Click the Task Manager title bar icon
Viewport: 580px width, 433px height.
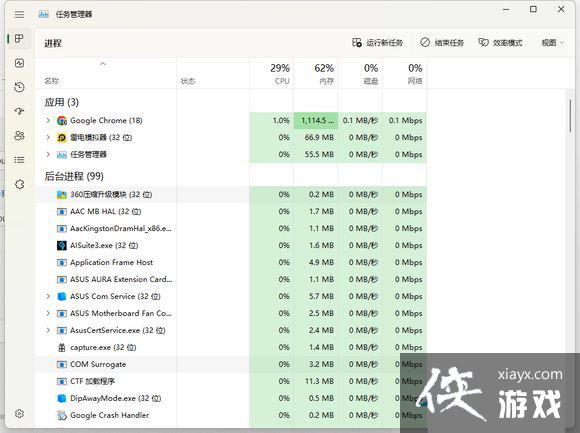coord(44,14)
